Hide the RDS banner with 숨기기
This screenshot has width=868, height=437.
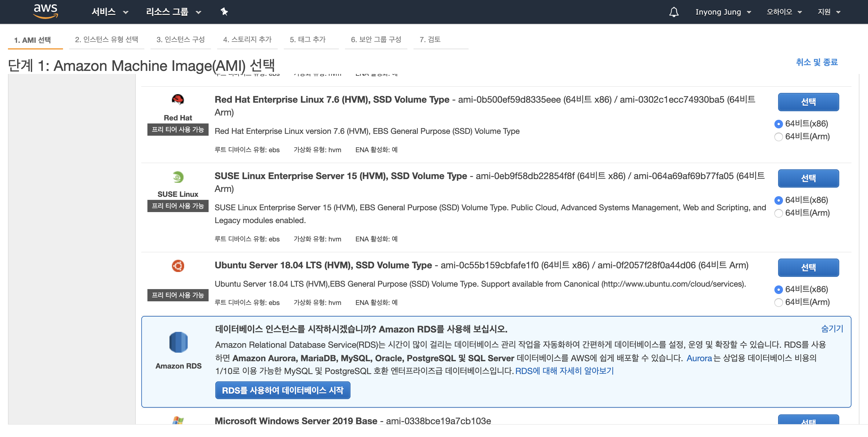pos(832,329)
